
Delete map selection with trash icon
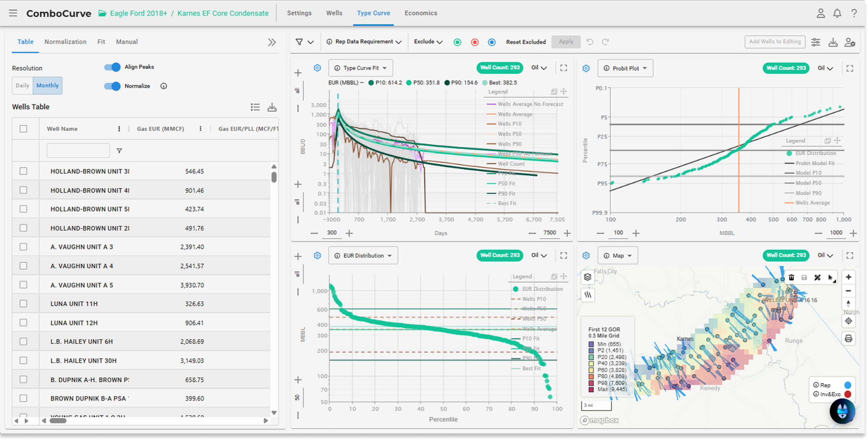coord(791,277)
